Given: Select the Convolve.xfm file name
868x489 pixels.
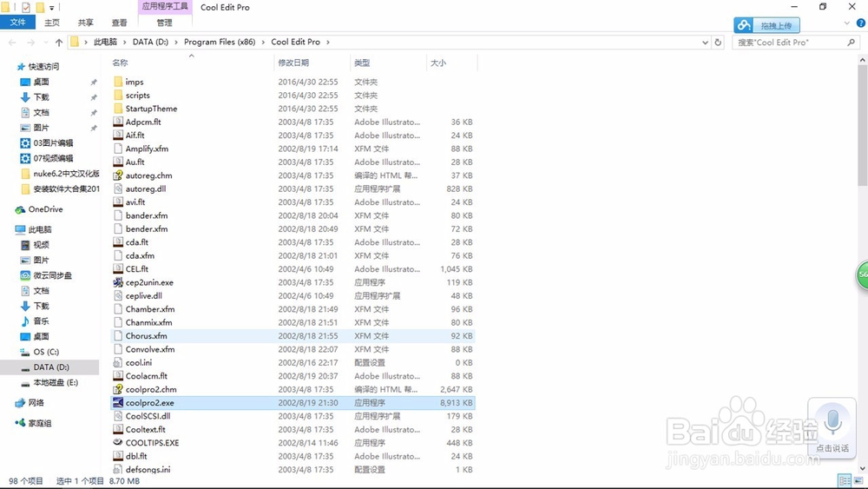Looking at the screenshot, I should (x=150, y=349).
